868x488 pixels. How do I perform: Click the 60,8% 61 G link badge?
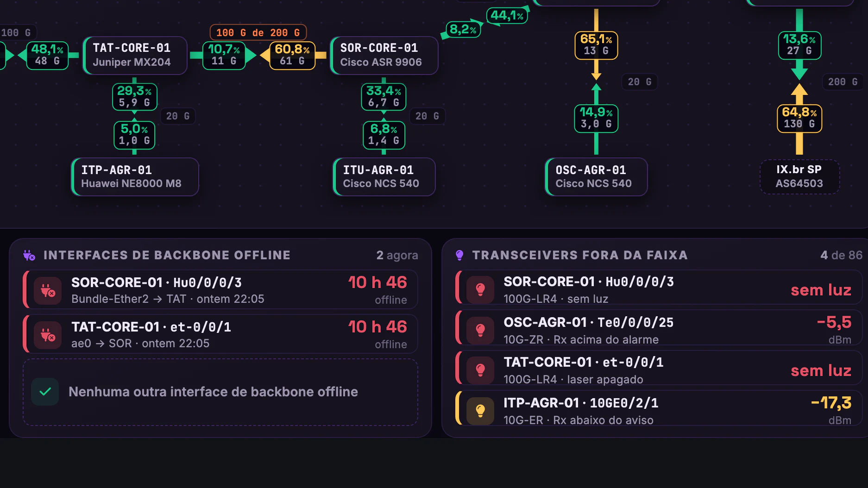coord(292,55)
